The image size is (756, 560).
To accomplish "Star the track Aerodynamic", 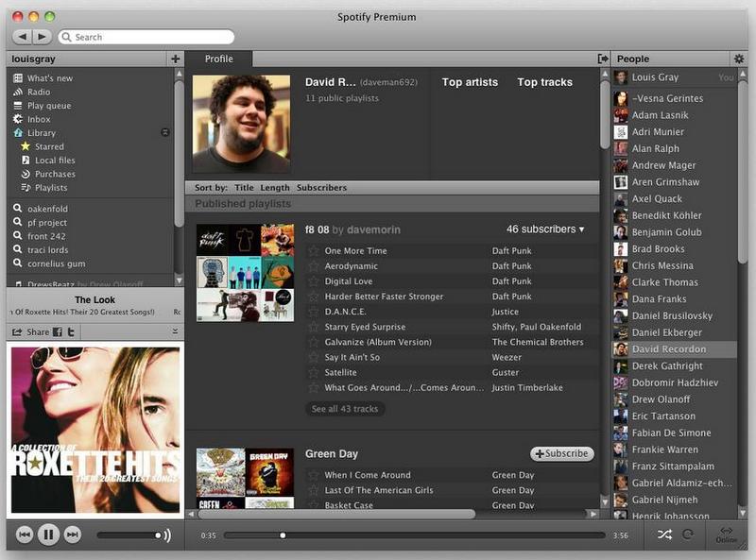I will (x=314, y=266).
